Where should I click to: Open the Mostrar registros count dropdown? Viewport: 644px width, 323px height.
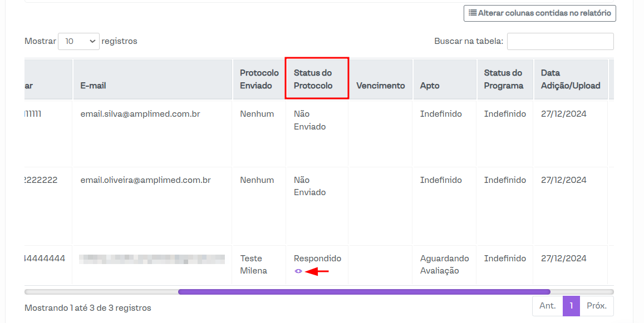click(78, 41)
